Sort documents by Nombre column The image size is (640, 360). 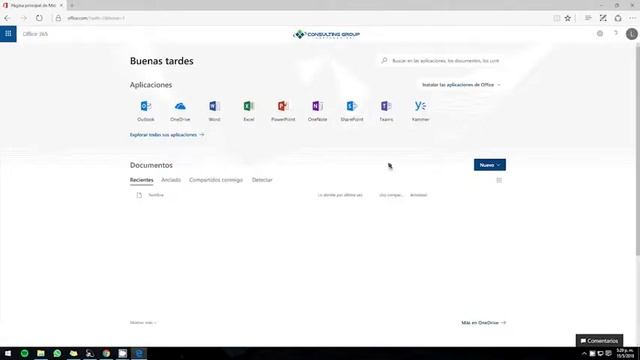pos(156,195)
